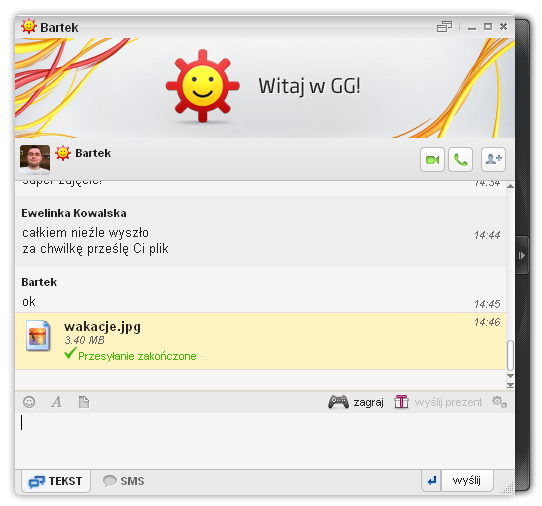Viewport: 542px width, 506px height.
Task: Click Bartek's avatar photo
Action: (x=35, y=160)
